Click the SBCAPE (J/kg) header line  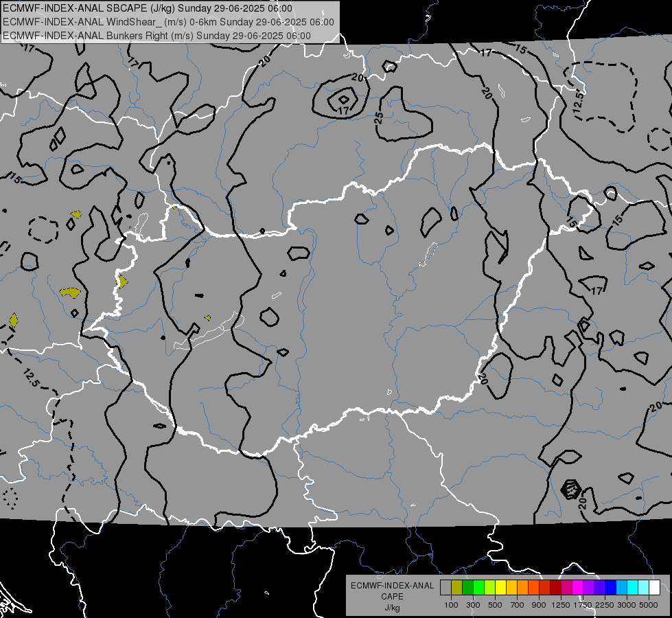148,8
